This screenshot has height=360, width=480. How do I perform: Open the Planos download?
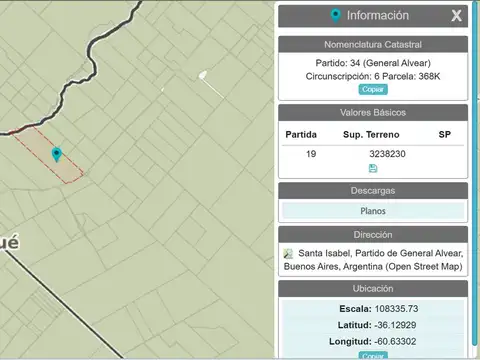373,211
